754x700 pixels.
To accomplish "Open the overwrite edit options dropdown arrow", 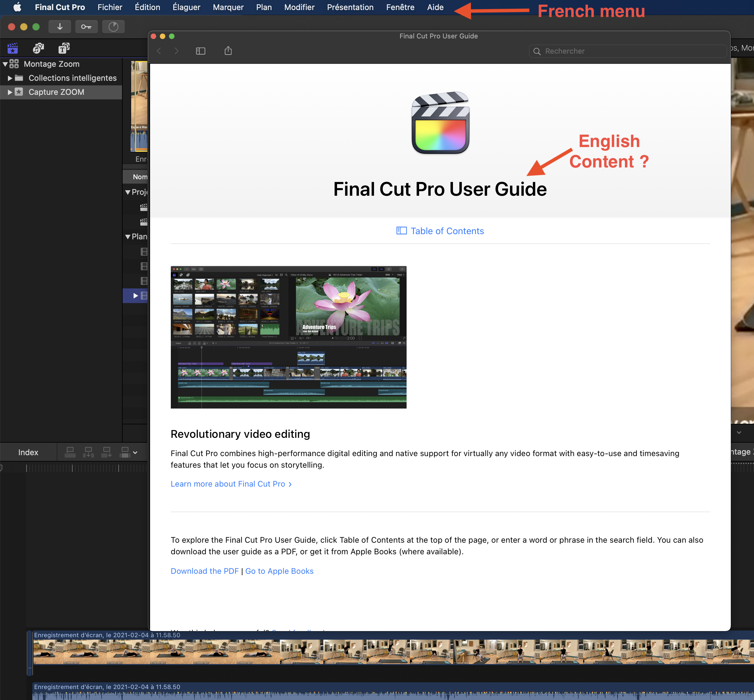I will (135, 452).
